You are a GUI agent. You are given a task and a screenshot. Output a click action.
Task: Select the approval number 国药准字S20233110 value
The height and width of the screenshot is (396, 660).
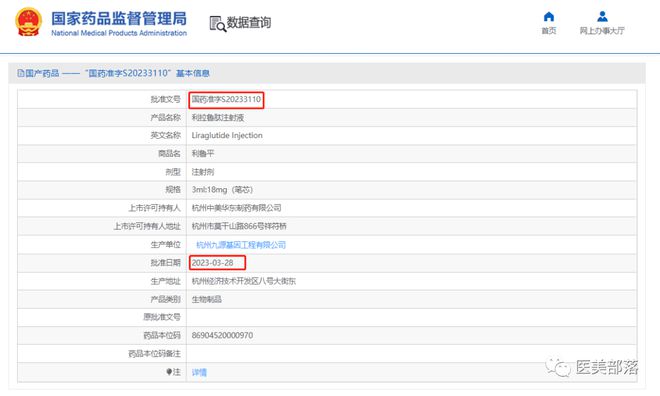[226, 99]
